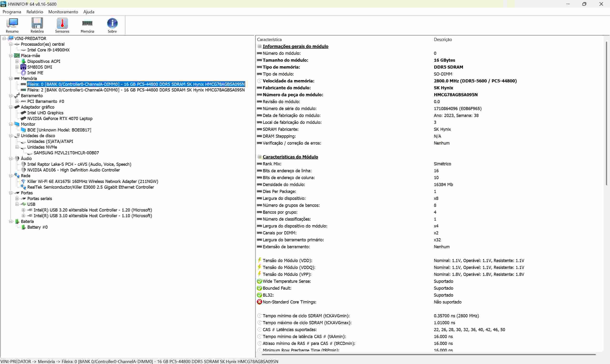This screenshot has height=364, width=610.
Task: Click the Bateria battery icon
Action: tap(17, 221)
